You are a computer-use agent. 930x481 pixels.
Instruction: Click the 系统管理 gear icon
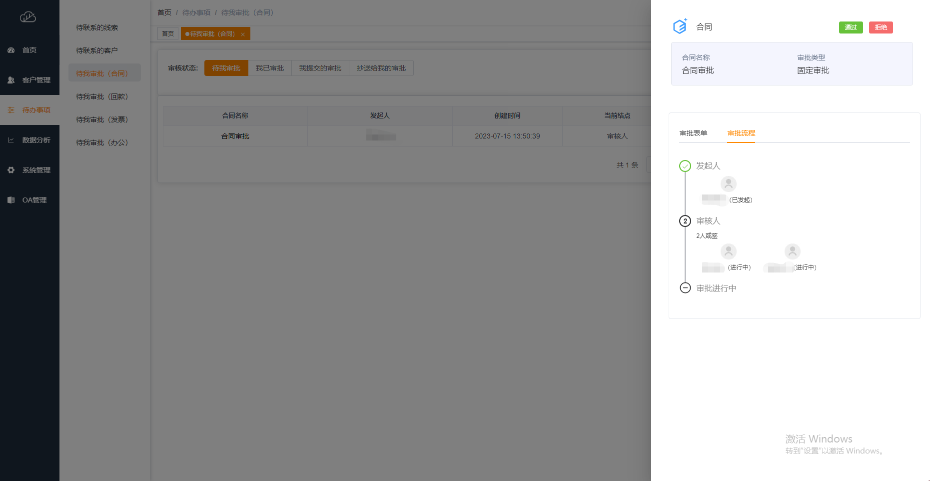point(11,170)
